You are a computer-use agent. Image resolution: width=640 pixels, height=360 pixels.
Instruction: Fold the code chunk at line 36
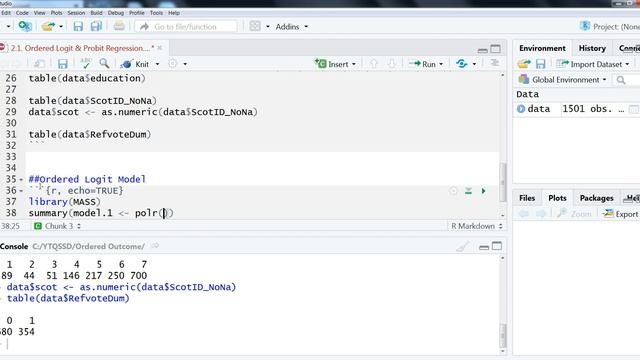pyautogui.click(x=21, y=191)
